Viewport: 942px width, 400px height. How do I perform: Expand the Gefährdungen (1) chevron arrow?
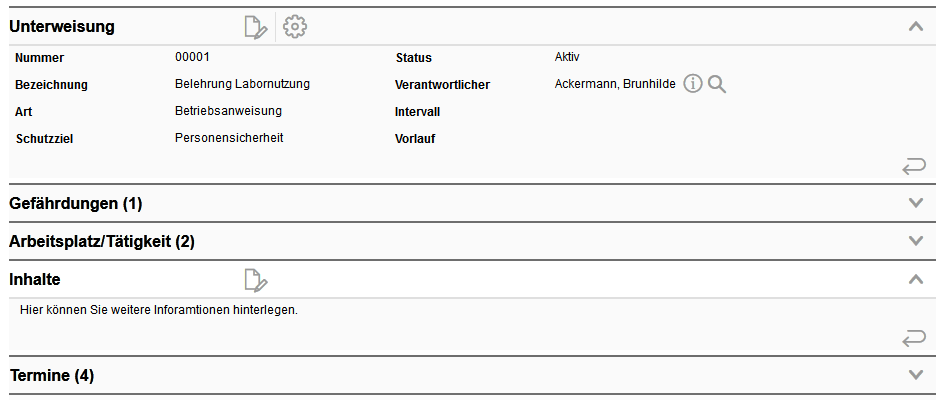tap(916, 203)
